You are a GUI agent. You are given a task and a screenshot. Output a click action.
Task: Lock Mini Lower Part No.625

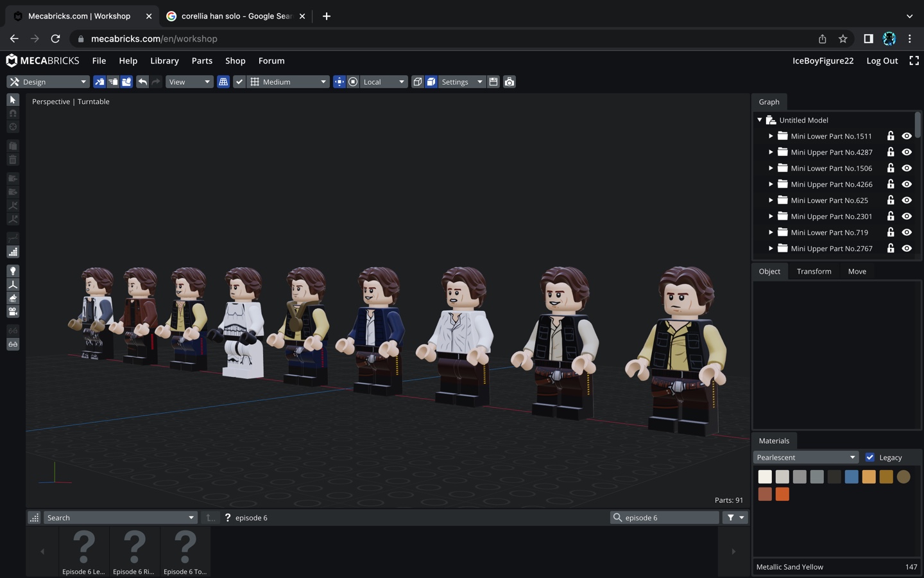(x=891, y=200)
